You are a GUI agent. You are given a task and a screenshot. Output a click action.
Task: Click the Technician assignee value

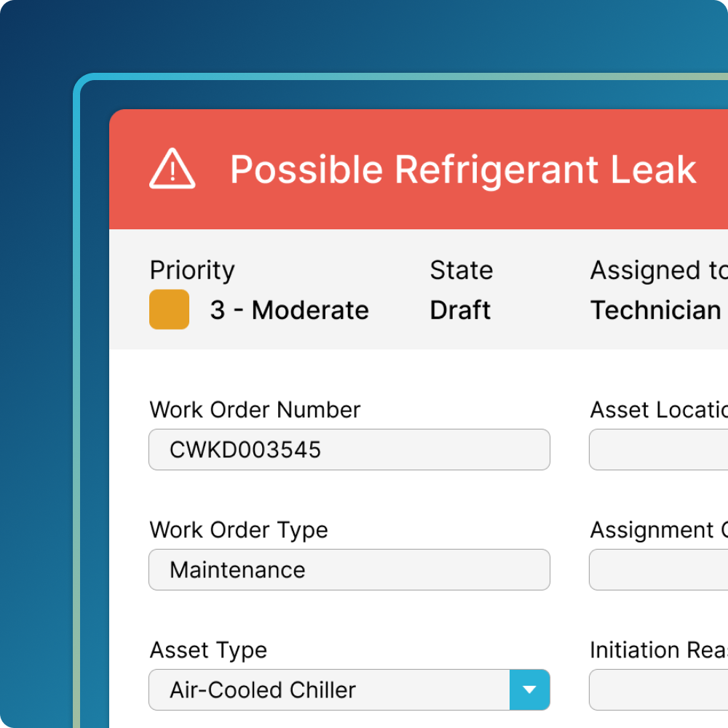pyautogui.click(x=655, y=310)
